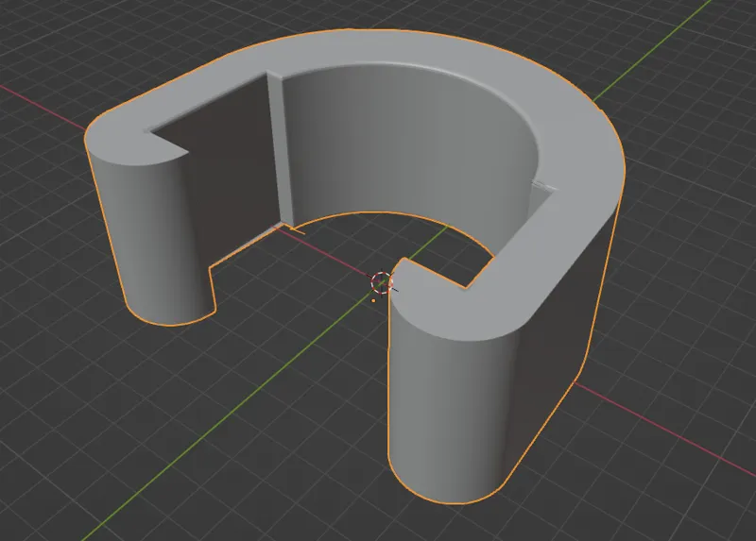This screenshot has width=756, height=541.
Task: Click the red-white 3D cursor
Action: 382,283
